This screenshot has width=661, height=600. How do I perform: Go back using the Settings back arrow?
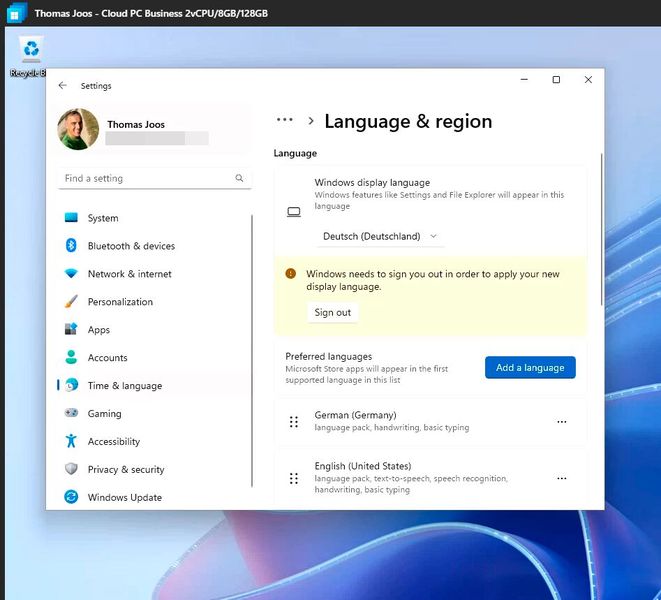(62, 86)
